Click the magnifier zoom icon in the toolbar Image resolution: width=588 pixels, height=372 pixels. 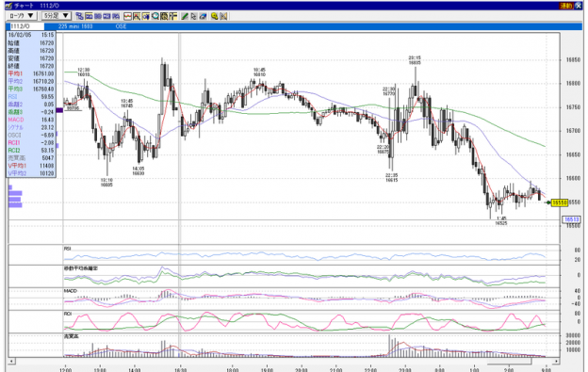point(155,16)
